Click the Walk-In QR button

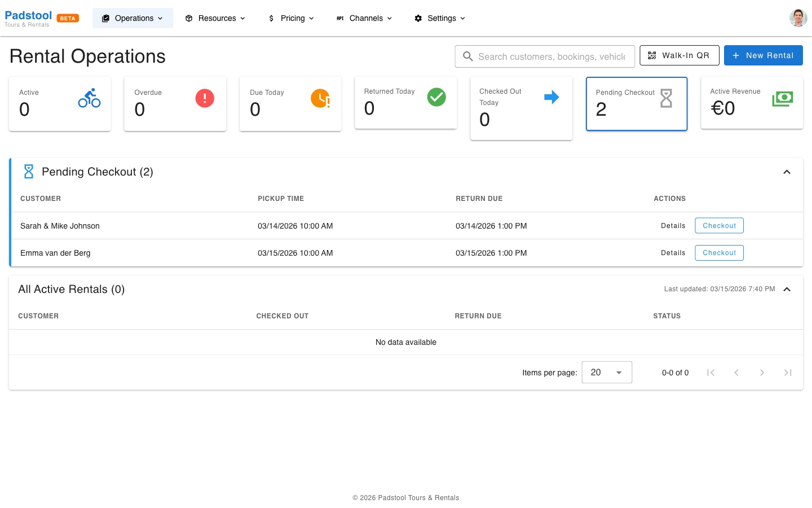click(679, 55)
